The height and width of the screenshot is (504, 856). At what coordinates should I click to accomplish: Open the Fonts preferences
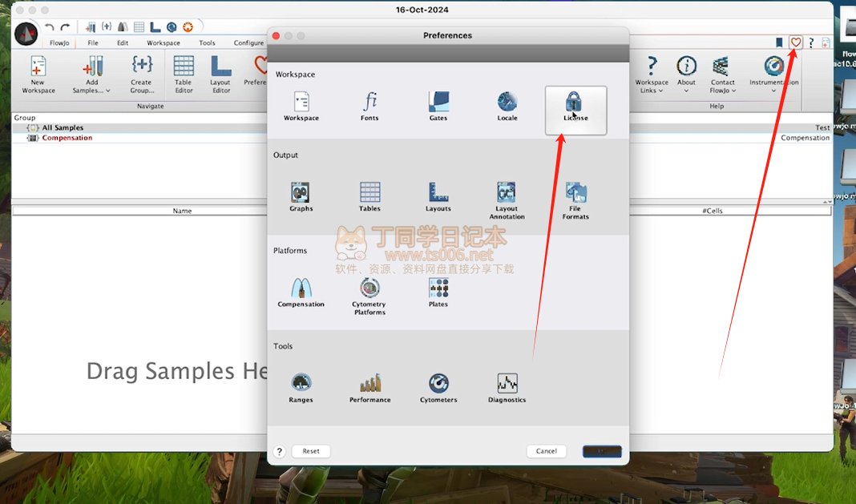point(369,104)
